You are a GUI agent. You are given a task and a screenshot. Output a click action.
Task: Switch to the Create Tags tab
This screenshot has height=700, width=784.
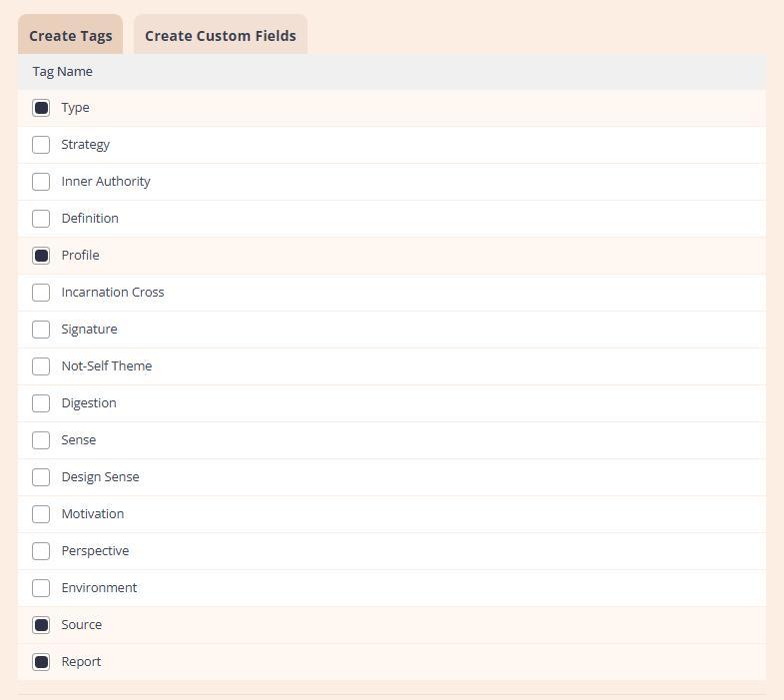pos(70,36)
